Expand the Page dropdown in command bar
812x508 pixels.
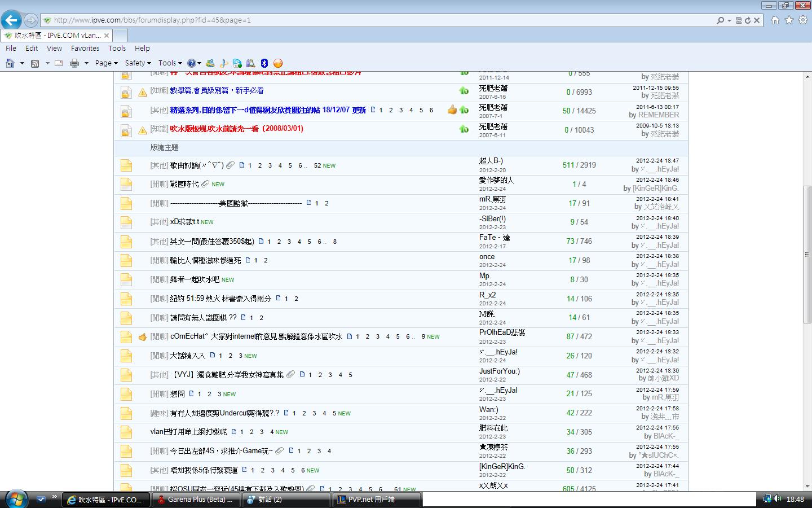click(106, 63)
